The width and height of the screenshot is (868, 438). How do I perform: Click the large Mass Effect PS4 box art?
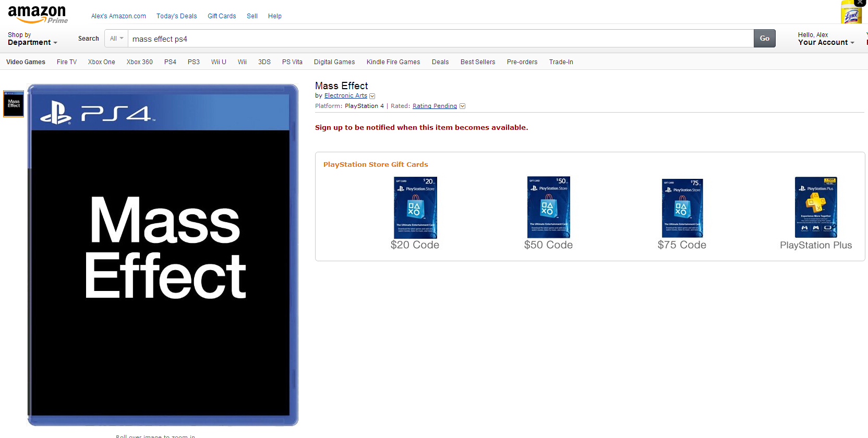click(163, 255)
